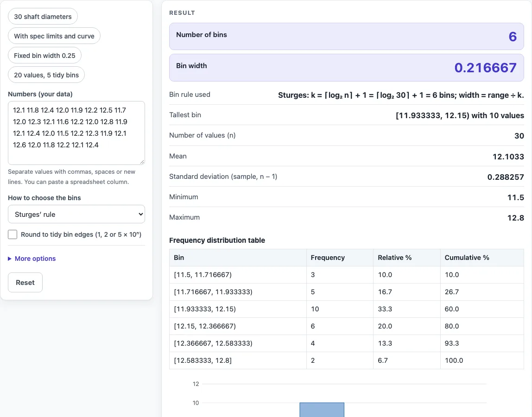Pick the "20 values, 5 tidy bins" preset
The height and width of the screenshot is (417, 532).
(46, 75)
